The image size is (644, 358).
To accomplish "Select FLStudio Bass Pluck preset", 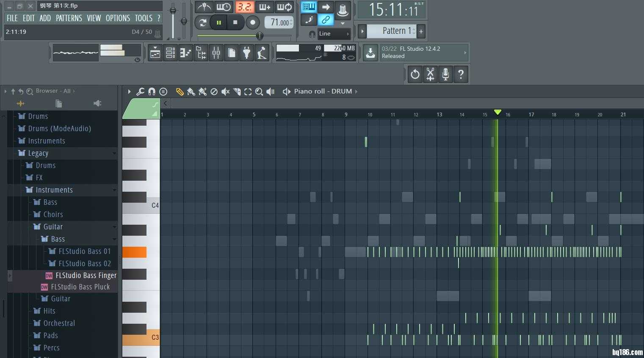I will pyautogui.click(x=80, y=287).
